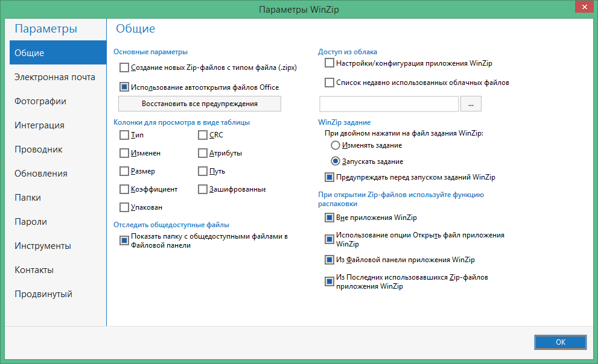
Task: Check the Упакован column checkbox
Action: [124, 207]
